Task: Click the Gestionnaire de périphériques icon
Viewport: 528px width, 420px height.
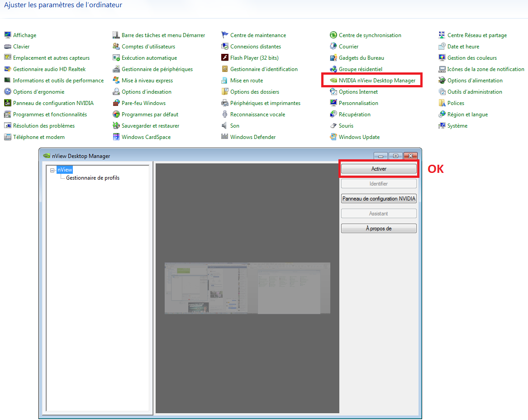Action: (116, 69)
